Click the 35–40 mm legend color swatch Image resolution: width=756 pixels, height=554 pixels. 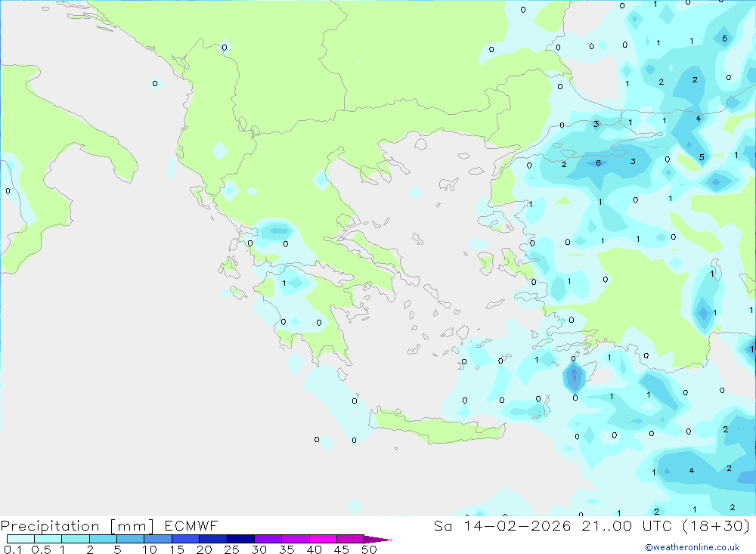coord(295,539)
